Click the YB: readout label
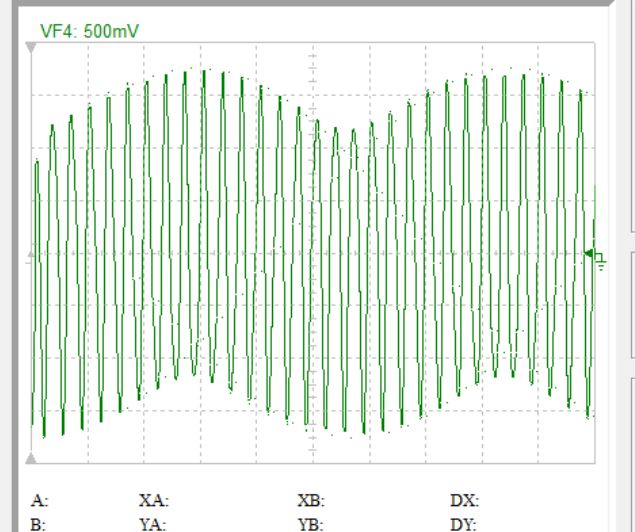 [x=310, y=525]
